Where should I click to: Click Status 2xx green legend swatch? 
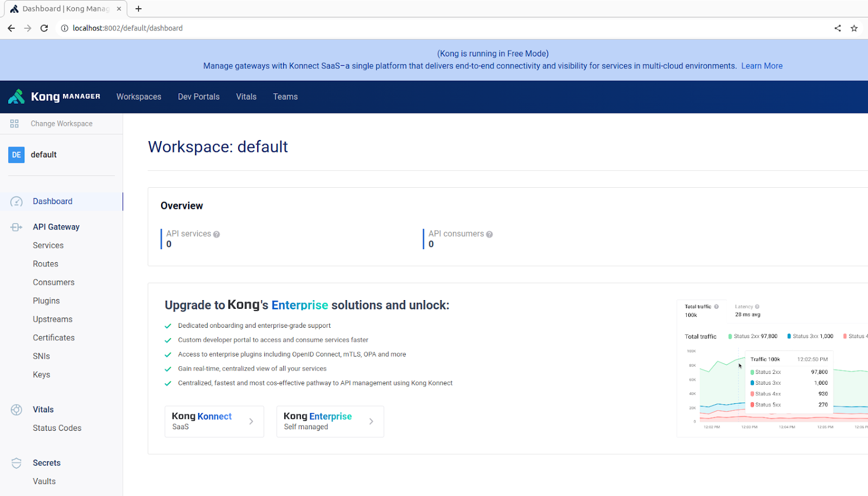(x=730, y=336)
